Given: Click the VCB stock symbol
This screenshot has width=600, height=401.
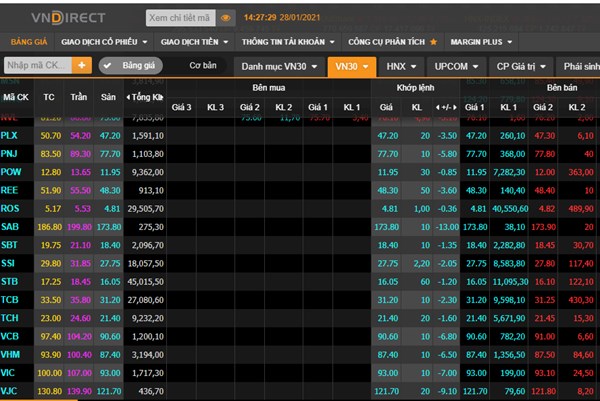Looking at the screenshot, I should pyautogui.click(x=11, y=337).
